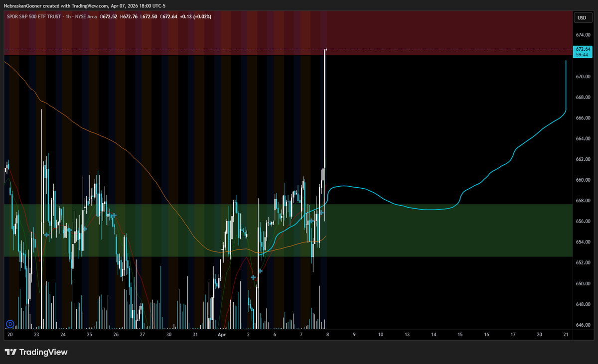Click the 8 date label on the time axis
Image resolution: width=598 pixels, height=364 pixels.
pos(328,336)
